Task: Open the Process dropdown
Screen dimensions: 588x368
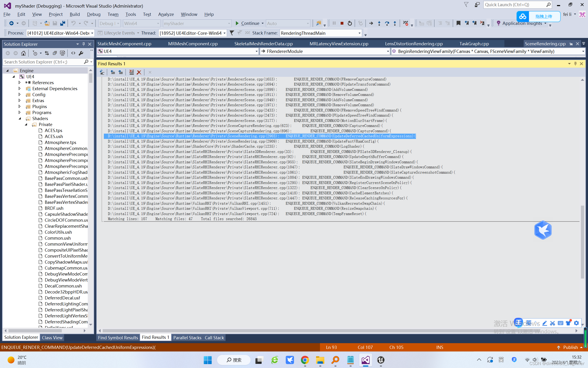Action: (60, 33)
